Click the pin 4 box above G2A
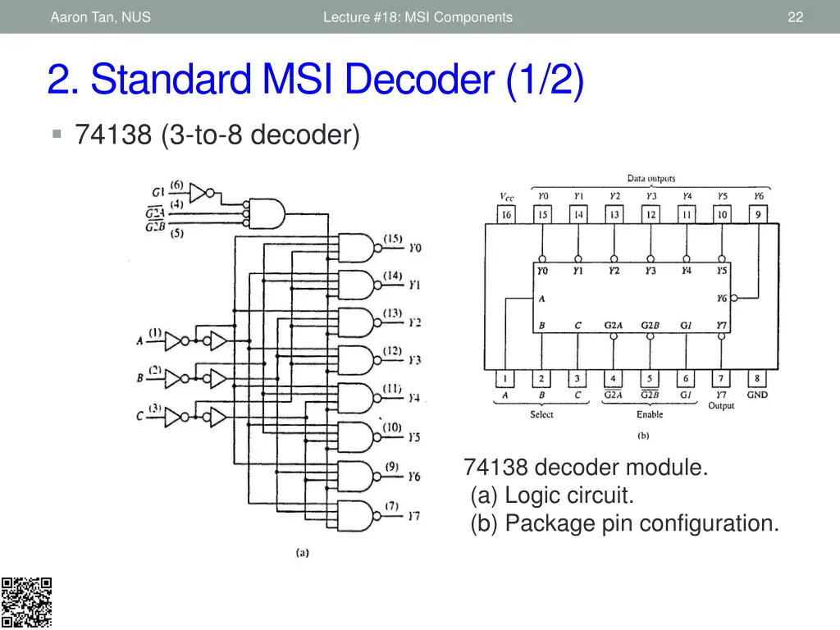Image resolution: width=840 pixels, height=630 pixels. (614, 379)
